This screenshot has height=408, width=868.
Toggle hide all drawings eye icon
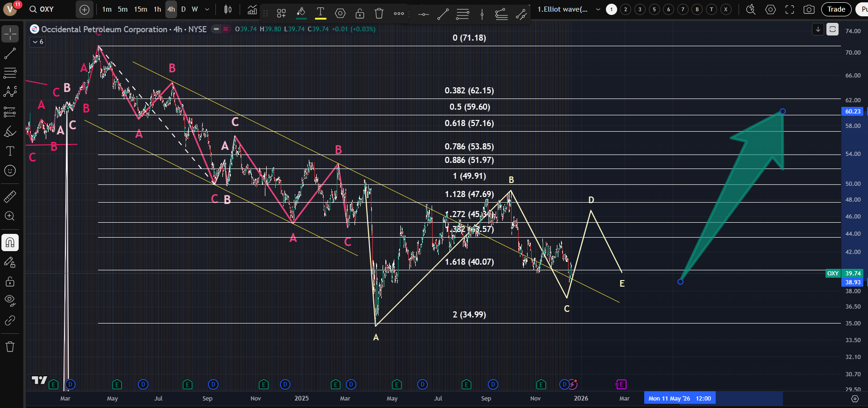pos(10,300)
